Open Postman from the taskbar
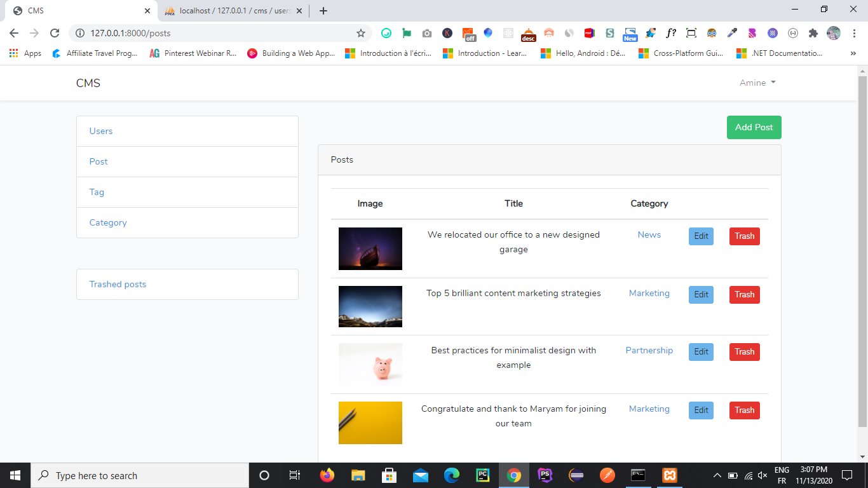The height and width of the screenshot is (488, 868). point(607,475)
